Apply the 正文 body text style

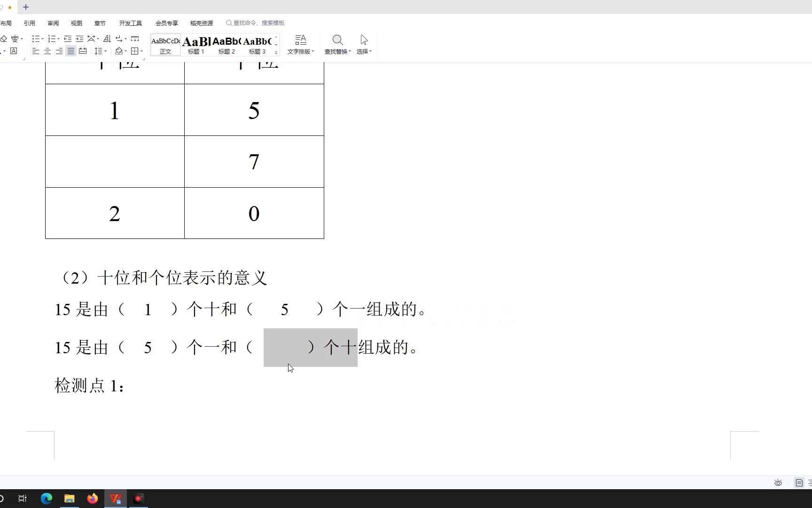pos(165,45)
